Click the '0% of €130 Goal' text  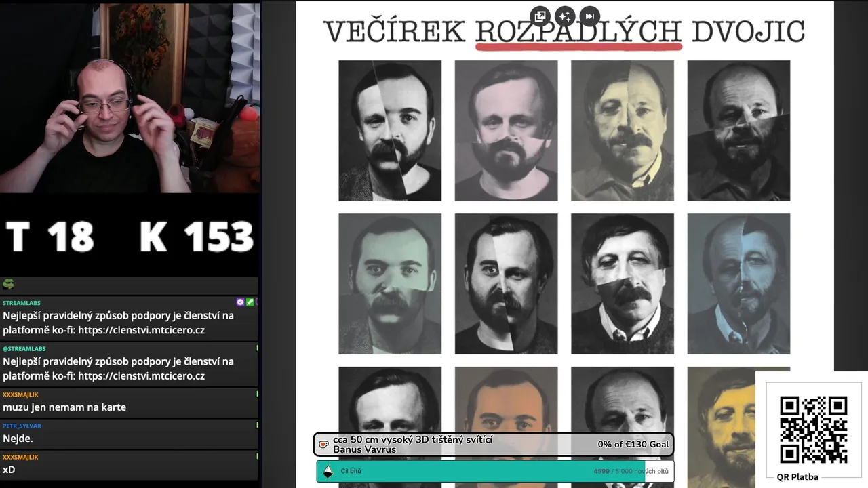[x=633, y=445]
